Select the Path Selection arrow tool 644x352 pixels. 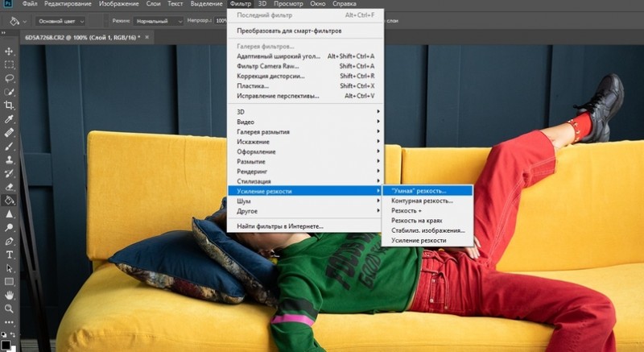point(9,268)
